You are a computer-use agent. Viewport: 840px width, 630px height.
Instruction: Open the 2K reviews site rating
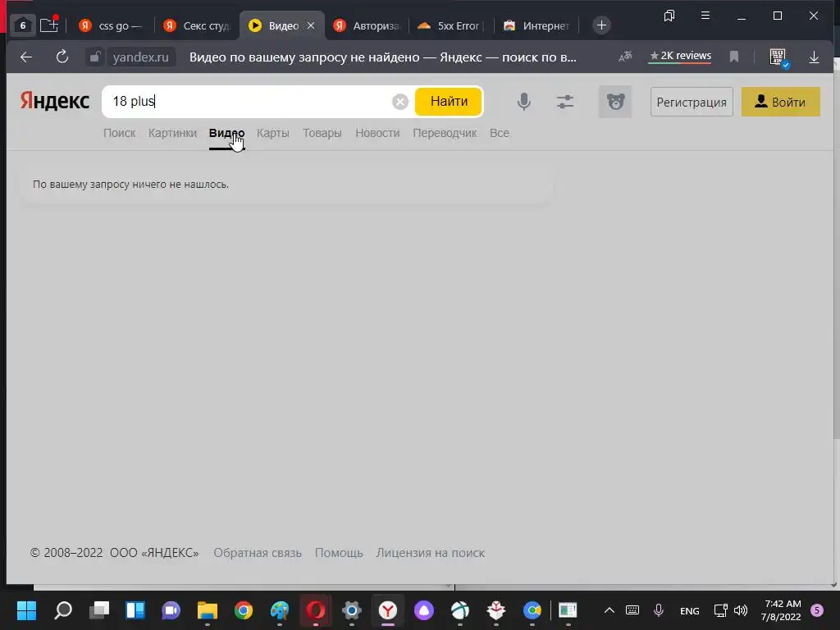(x=680, y=57)
